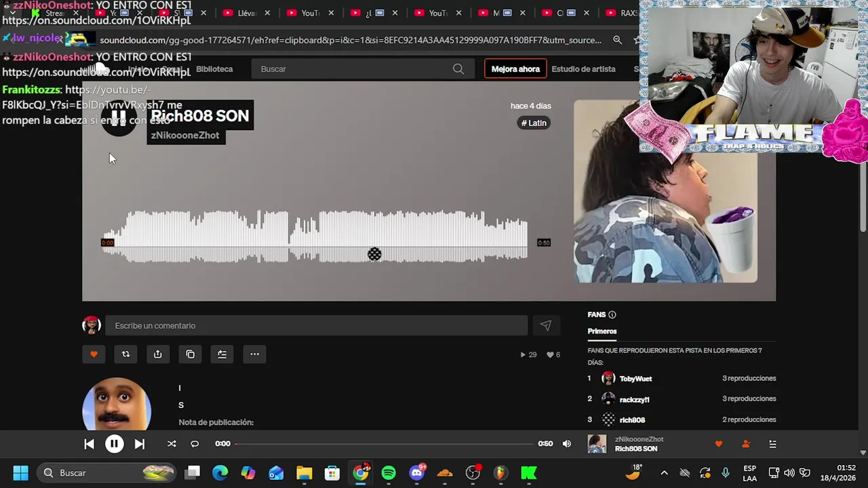Open Outlook from the taskbar
Screen dimensions: 868x488
click(x=276, y=472)
